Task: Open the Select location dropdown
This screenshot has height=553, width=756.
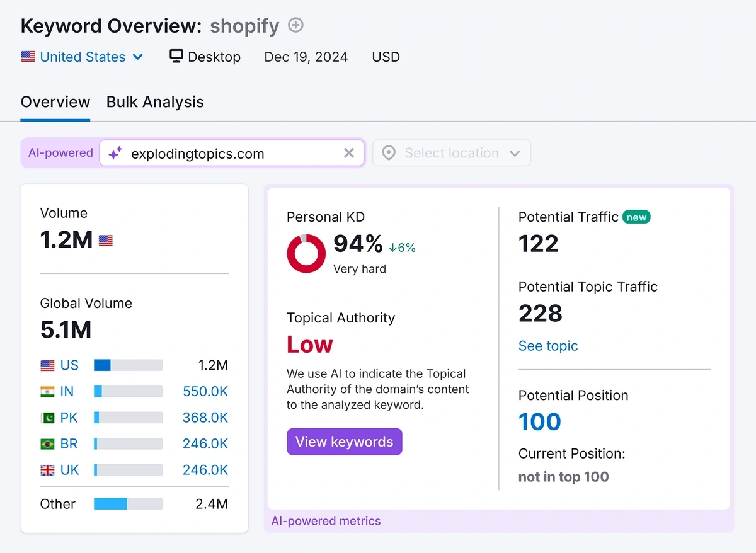Action: click(x=452, y=153)
